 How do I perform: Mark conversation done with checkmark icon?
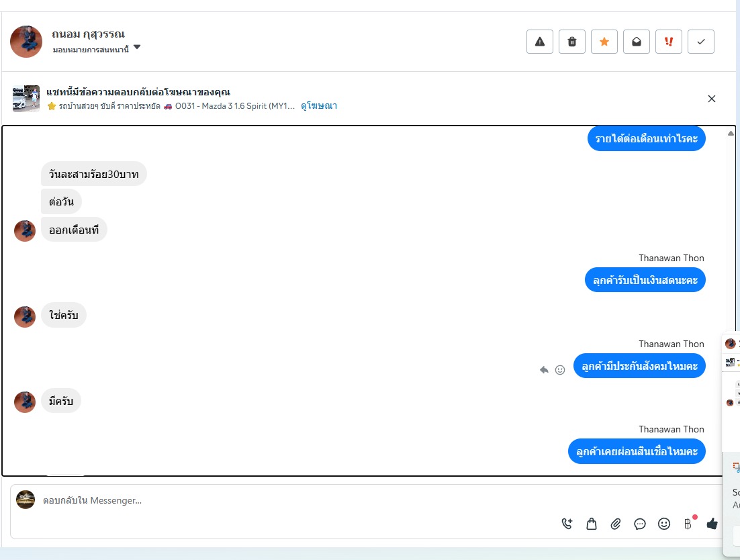tap(701, 42)
